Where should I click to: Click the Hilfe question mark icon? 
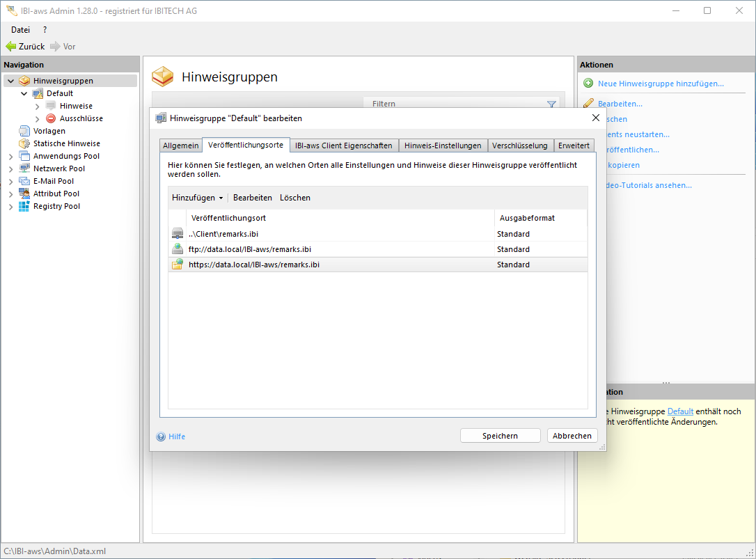point(161,436)
